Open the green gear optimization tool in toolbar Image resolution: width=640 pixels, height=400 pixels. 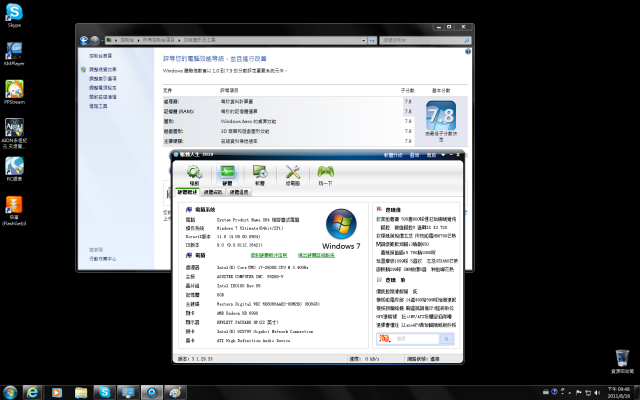(194, 175)
